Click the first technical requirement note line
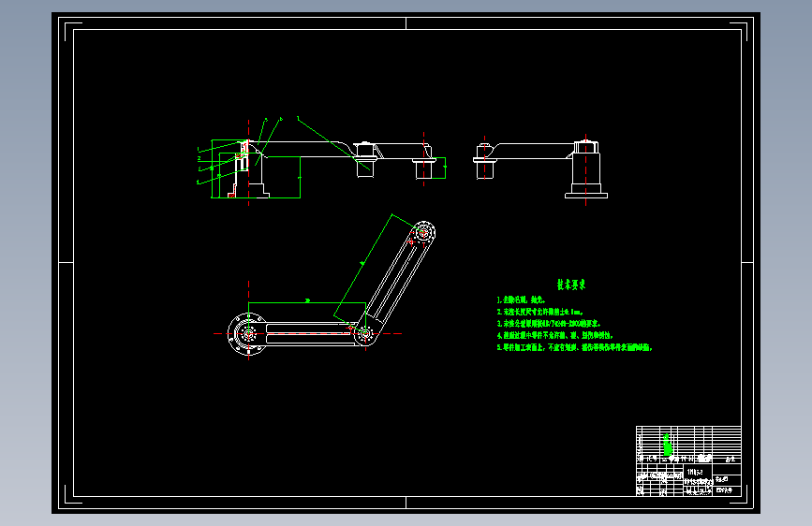This screenshot has width=812, height=526. (x=522, y=300)
